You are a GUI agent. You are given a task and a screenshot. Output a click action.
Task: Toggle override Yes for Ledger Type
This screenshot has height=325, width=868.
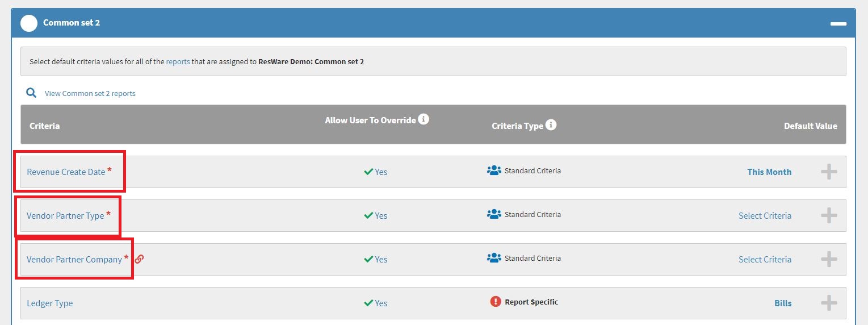click(375, 303)
